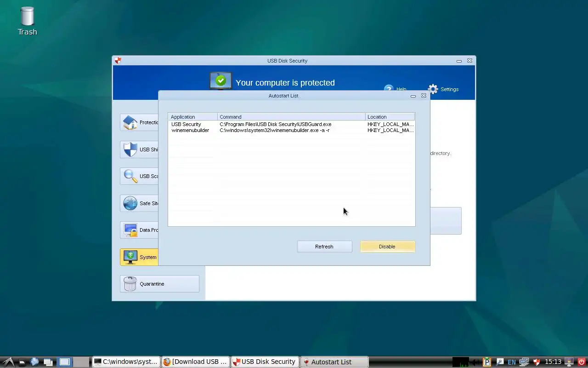Click the orange P tray icon
Image resolution: width=588 pixels, height=368 pixels.
point(487,362)
